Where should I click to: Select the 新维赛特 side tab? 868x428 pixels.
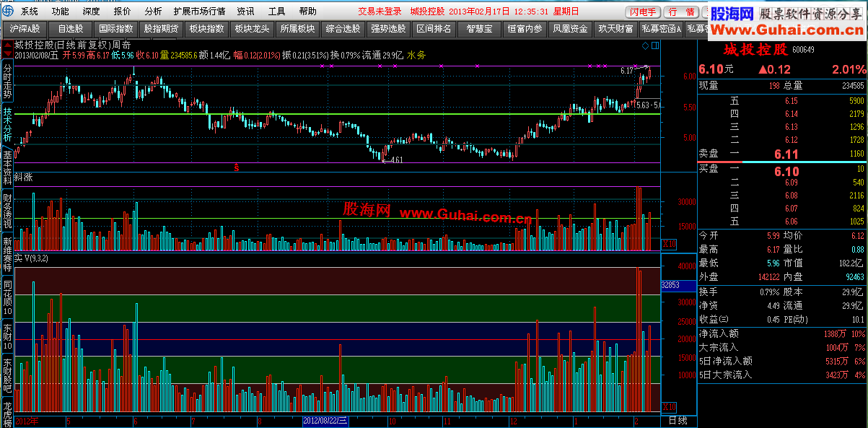click(x=7, y=253)
